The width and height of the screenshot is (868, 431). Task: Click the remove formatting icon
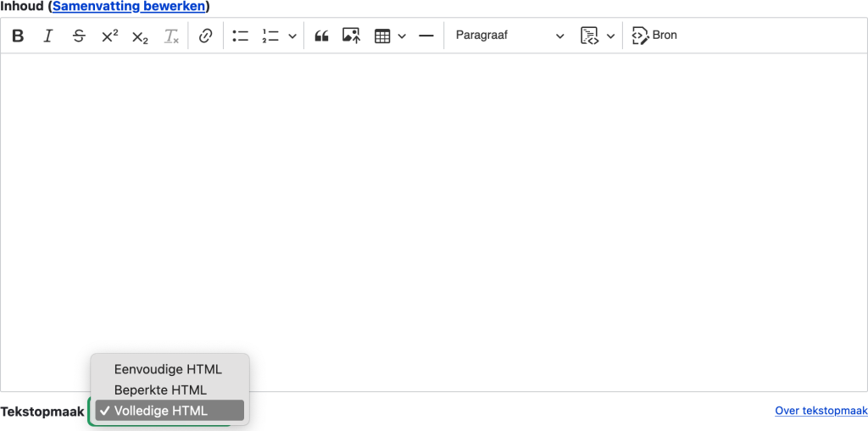170,36
